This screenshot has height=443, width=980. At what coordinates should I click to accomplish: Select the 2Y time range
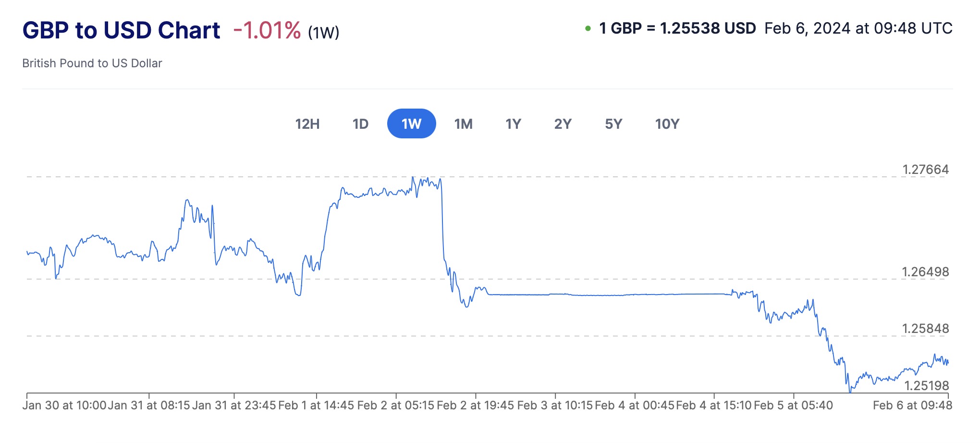pyautogui.click(x=563, y=124)
